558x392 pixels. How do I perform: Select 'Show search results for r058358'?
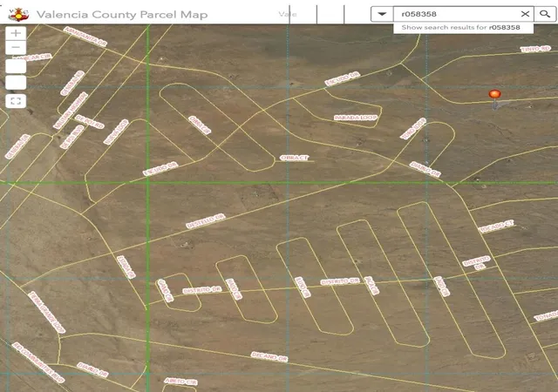(x=463, y=27)
